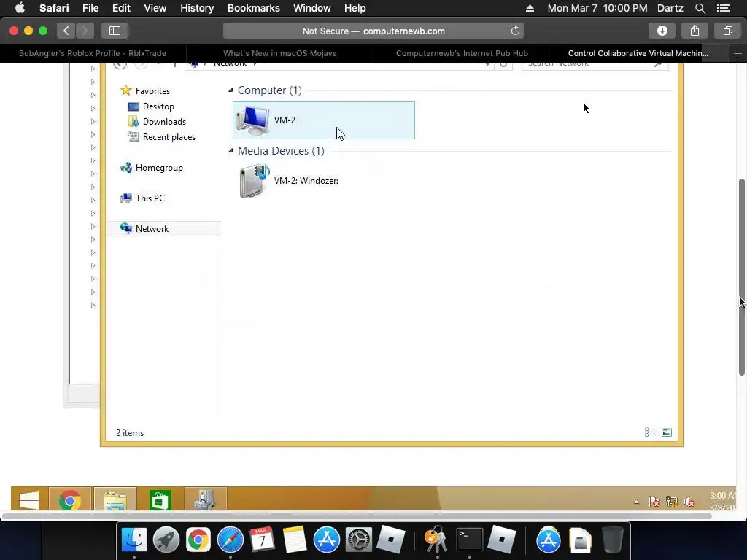The height and width of the screenshot is (560, 747).
Task: Switch to BobAngler's Roblox Profile tab
Action: tap(93, 53)
